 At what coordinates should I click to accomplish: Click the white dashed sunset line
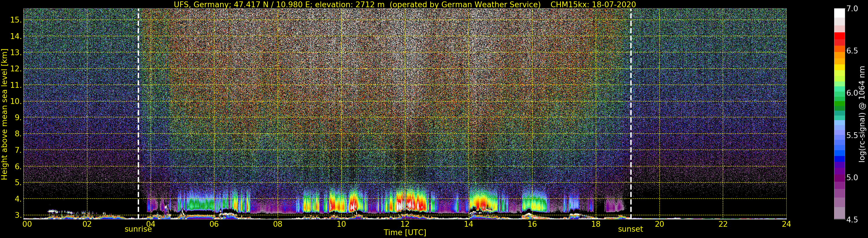(631, 114)
